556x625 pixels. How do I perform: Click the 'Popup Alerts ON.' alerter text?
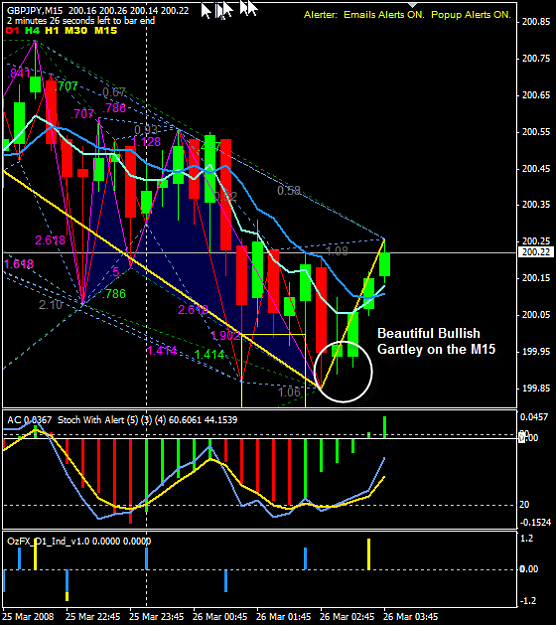click(471, 15)
